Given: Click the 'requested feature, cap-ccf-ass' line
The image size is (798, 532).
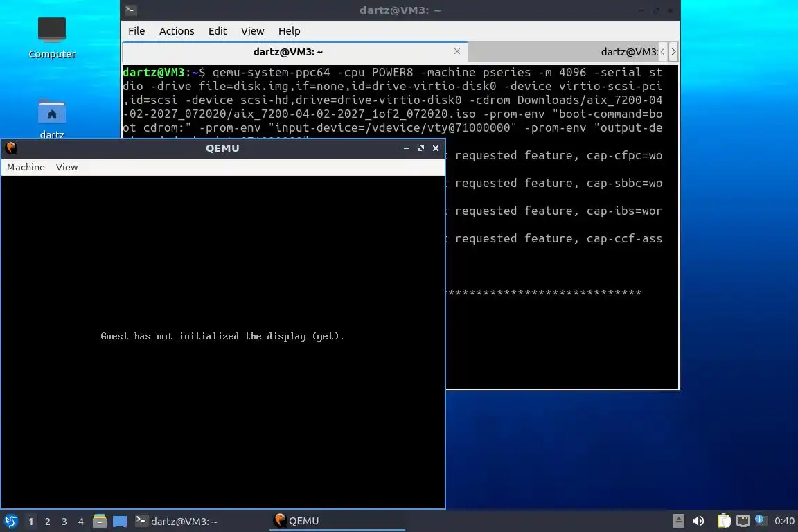Looking at the screenshot, I should 559,238.
